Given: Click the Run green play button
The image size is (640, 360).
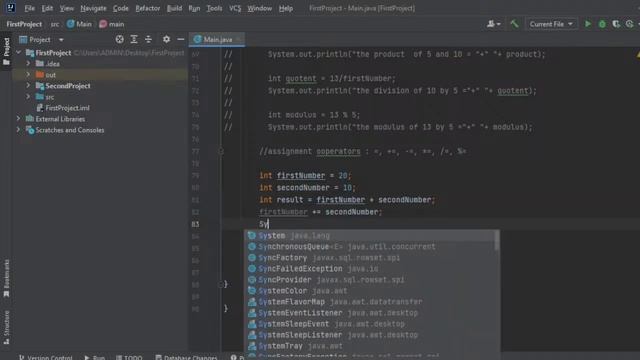Looking at the screenshot, I should click(588, 24).
